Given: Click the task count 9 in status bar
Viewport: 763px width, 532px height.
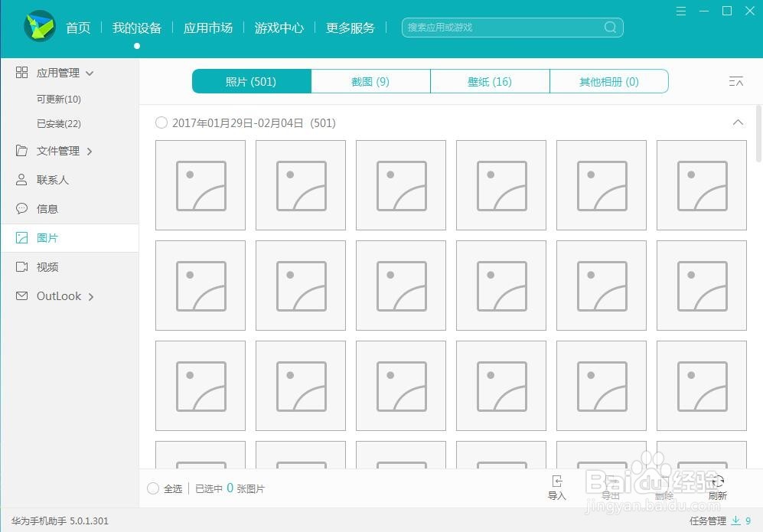Looking at the screenshot, I should click(748, 521).
